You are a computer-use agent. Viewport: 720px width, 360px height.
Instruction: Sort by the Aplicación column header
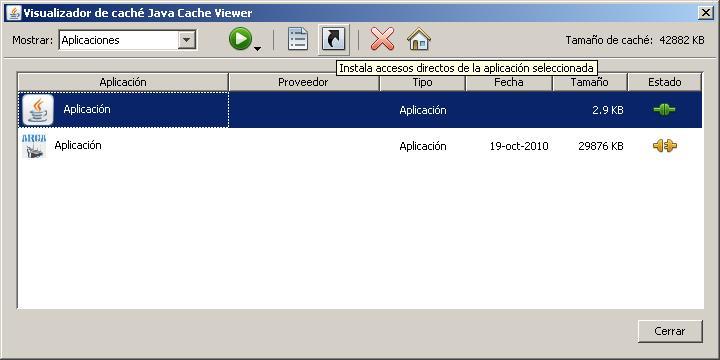(x=123, y=82)
